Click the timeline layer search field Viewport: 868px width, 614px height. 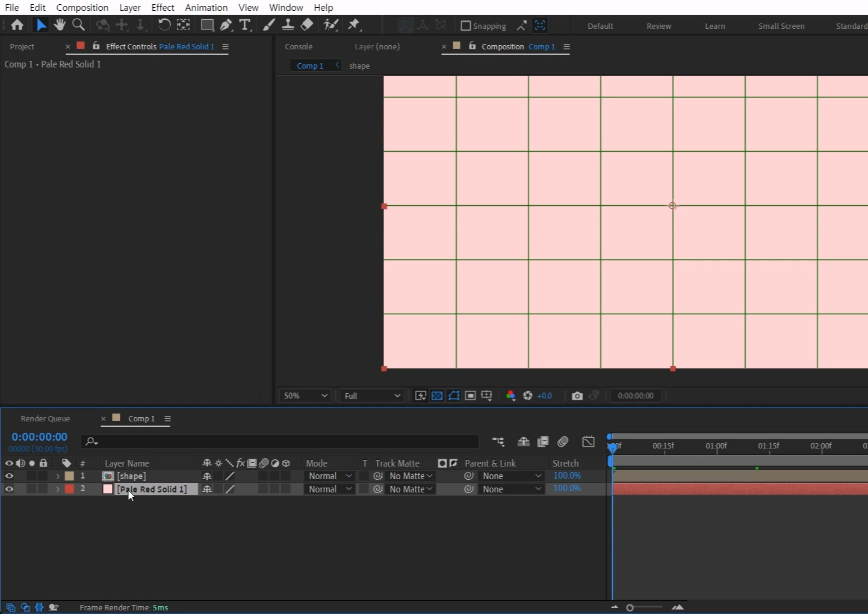click(x=280, y=441)
